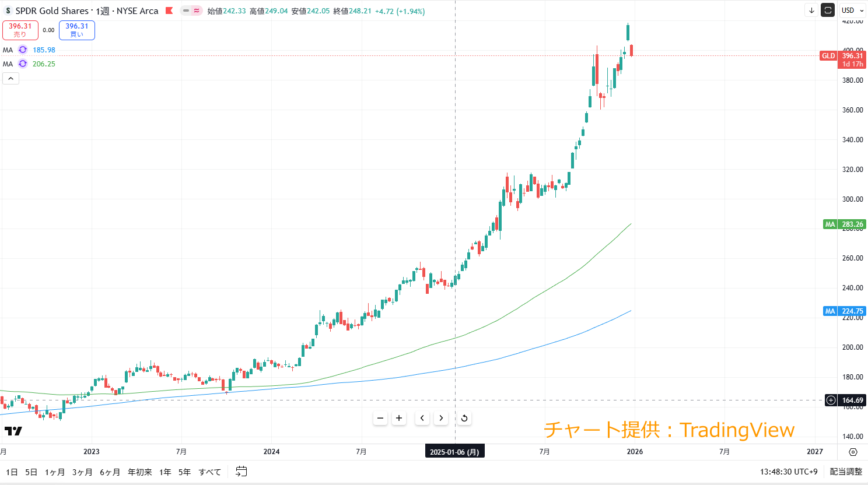The height and width of the screenshot is (485, 868).
Task: Click the TradingView logo
Action: coord(13,431)
